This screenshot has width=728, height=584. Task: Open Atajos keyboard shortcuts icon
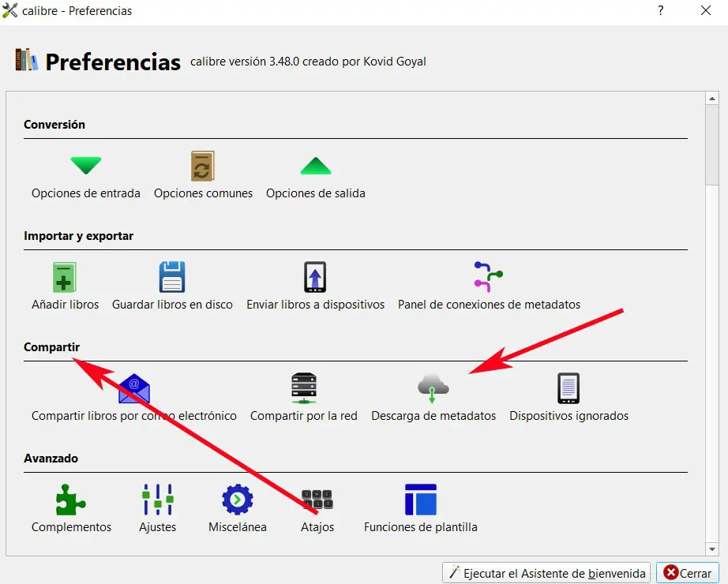(x=317, y=500)
